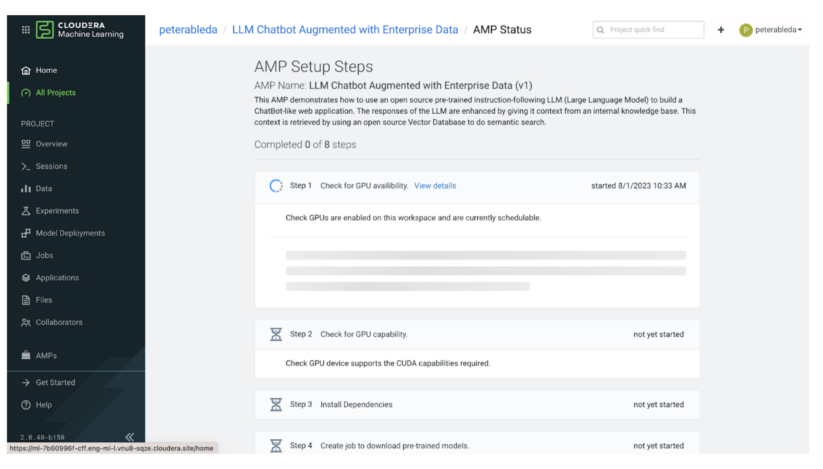
Task: Open Experiments from the sidebar
Action: [x=57, y=211]
